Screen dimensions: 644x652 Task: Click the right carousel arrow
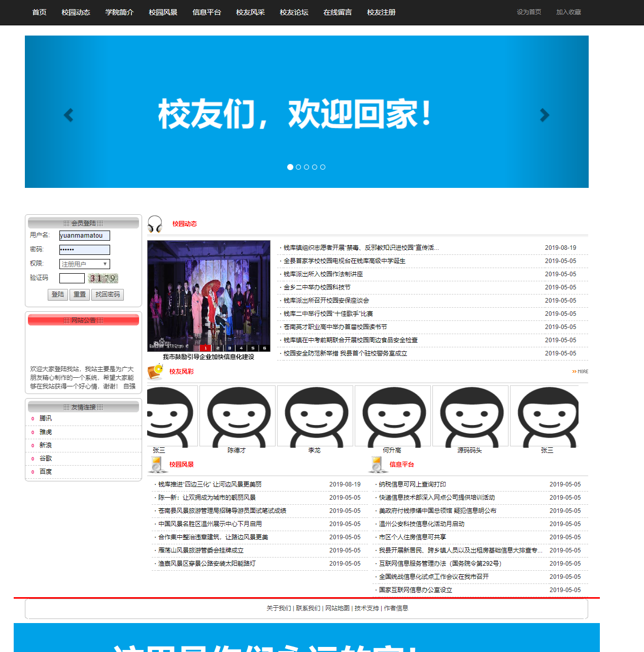click(545, 115)
